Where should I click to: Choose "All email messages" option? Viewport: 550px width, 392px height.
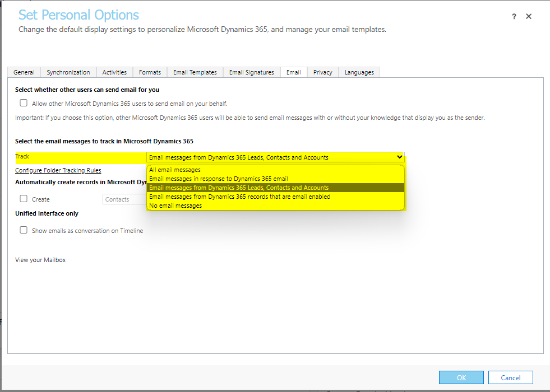coord(275,170)
